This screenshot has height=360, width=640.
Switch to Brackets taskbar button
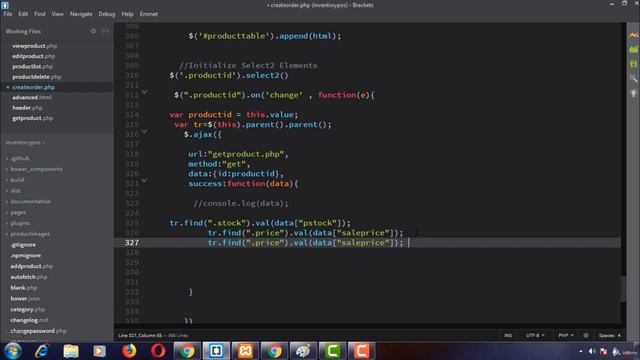[216, 351]
